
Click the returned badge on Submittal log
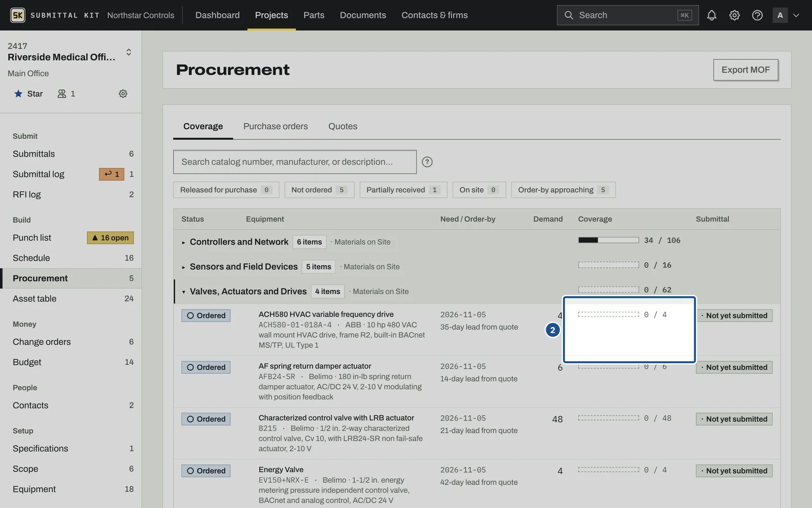click(x=112, y=174)
